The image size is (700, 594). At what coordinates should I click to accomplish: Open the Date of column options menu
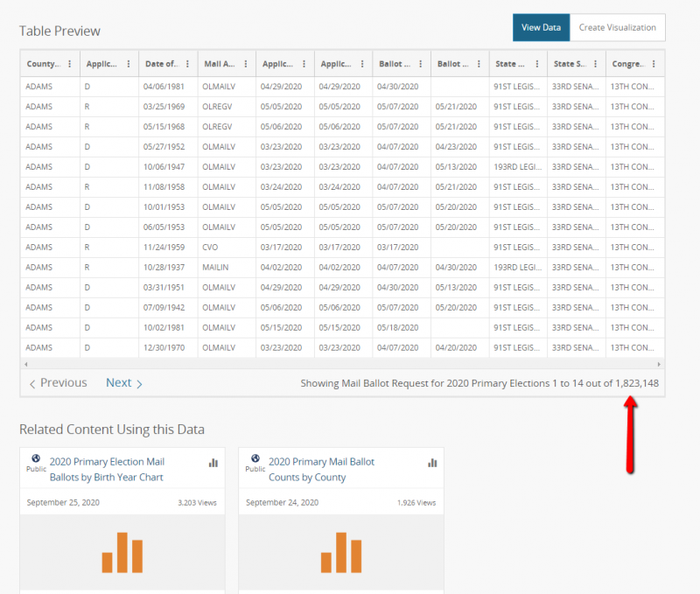coord(187,64)
